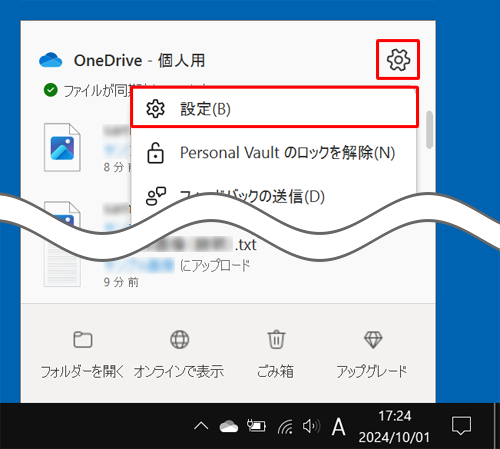Open the .txt file thumbnail from 9 分 前
This screenshot has height=449, width=500.
point(62,267)
